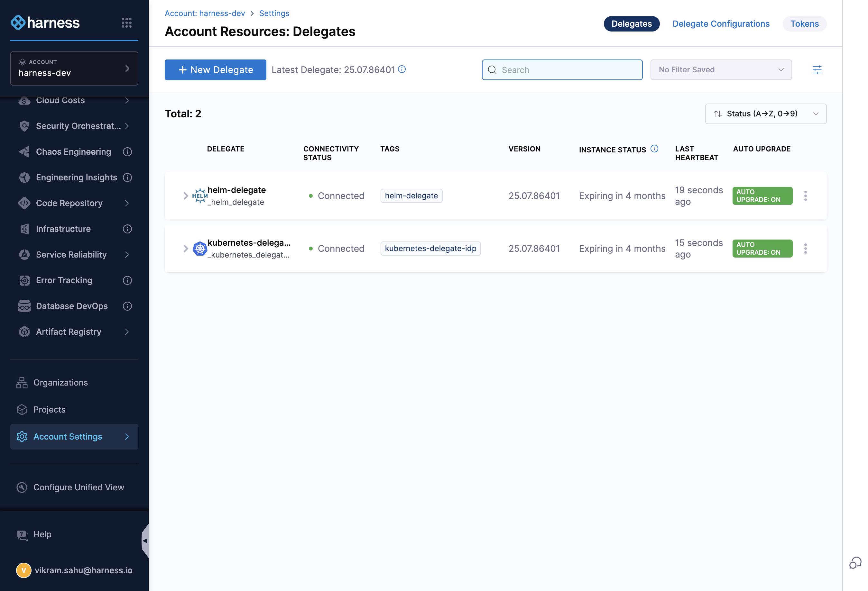This screenshot has height=591, width=868.
Task: Focus the delegate Search field
Action: (x=562, y=70)
